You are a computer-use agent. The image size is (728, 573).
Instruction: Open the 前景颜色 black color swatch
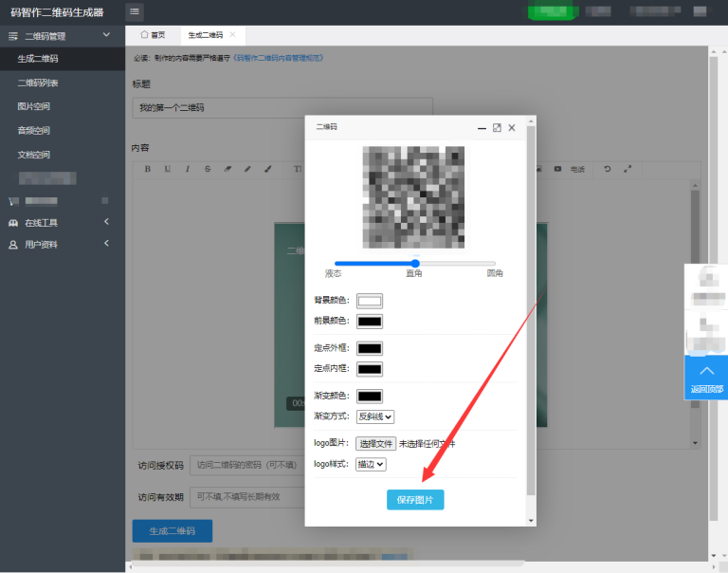[370, 322]
